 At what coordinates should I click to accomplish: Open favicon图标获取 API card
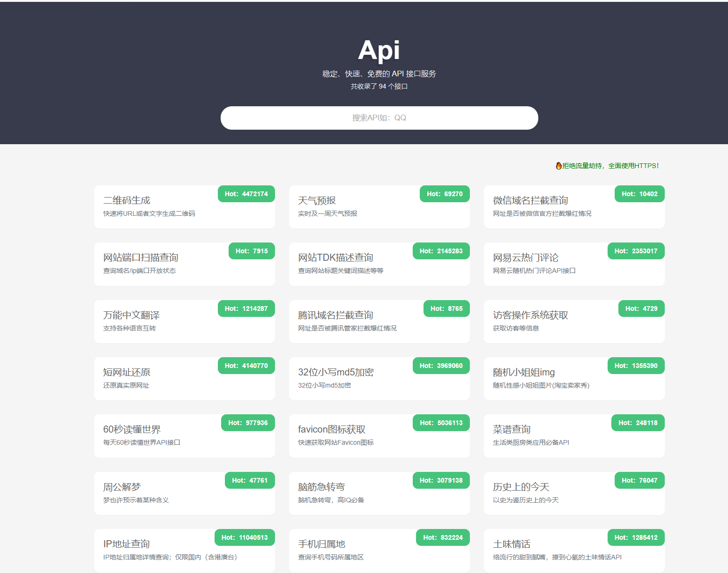pyautogui.click(x=379, y=436)
